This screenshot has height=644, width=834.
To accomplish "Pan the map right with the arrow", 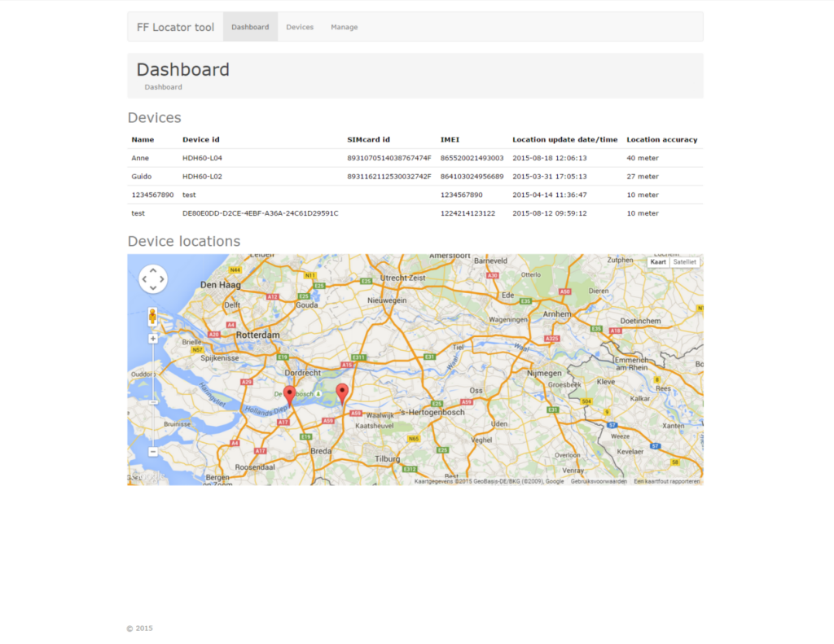I will coord(163,279).
